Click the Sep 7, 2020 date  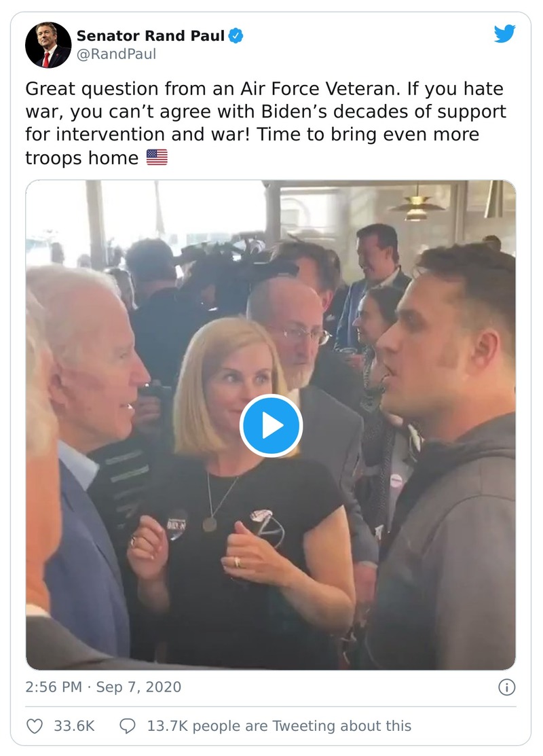pyautogui.click(x=138, y=687)
